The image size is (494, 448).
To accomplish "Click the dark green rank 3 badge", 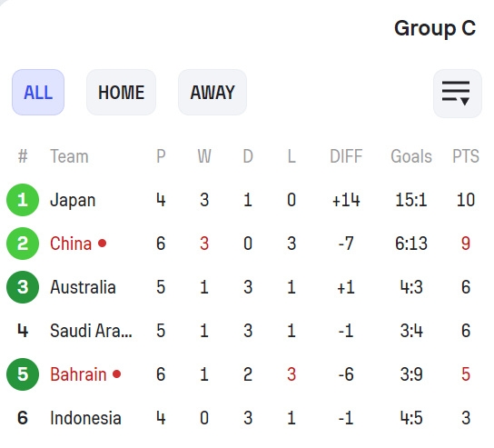I will [23, 287].
